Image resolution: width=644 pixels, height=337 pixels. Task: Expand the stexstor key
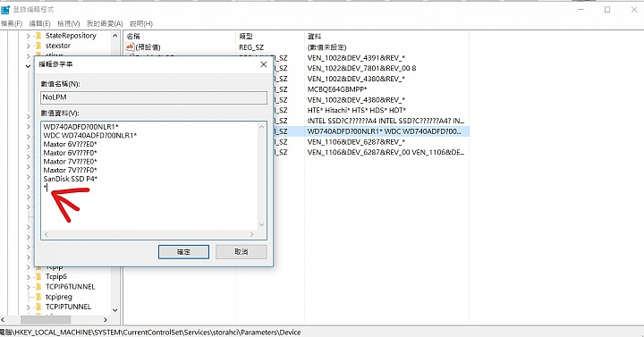click(28, 46)
